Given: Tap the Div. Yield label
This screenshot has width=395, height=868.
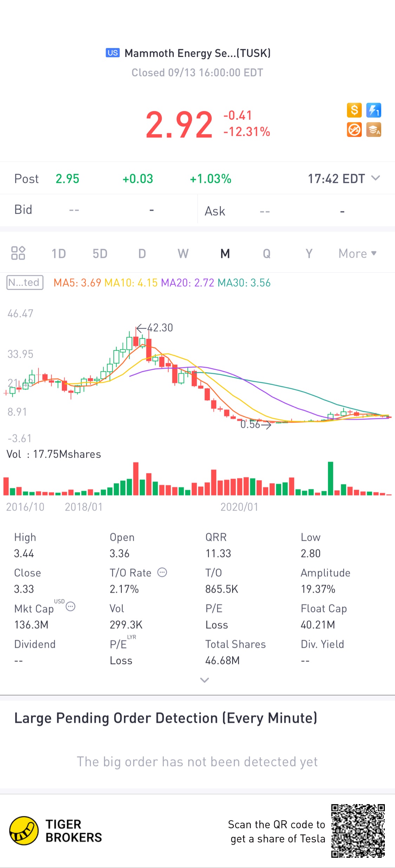Looking at the screenshot, I should (x=322, y=644).
